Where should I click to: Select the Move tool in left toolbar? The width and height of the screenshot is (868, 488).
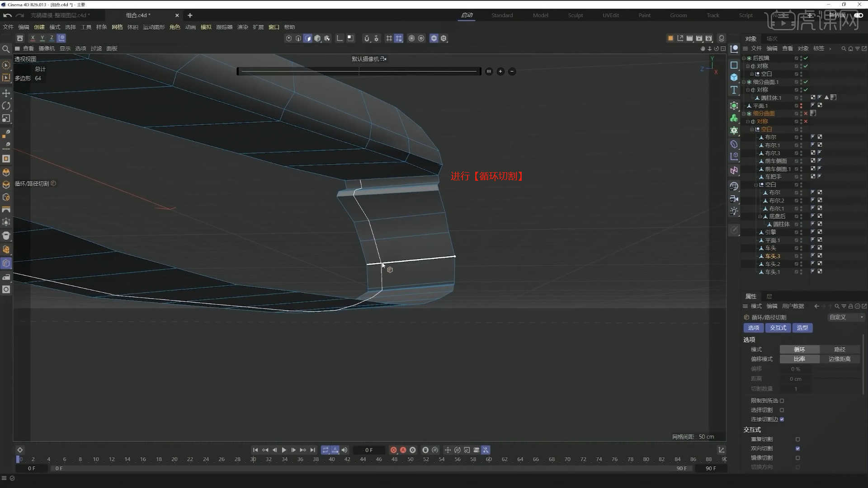(x=6, y=93)
